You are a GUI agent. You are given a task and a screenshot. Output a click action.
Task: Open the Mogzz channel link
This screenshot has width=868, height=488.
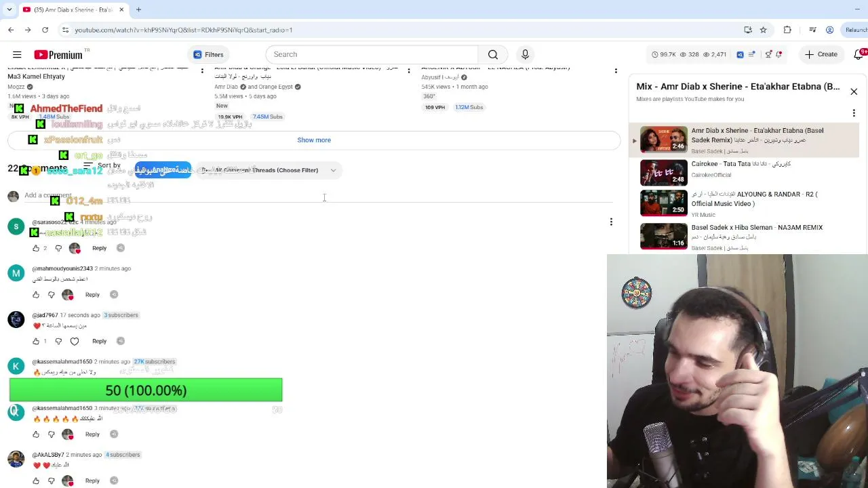point(16,87)
